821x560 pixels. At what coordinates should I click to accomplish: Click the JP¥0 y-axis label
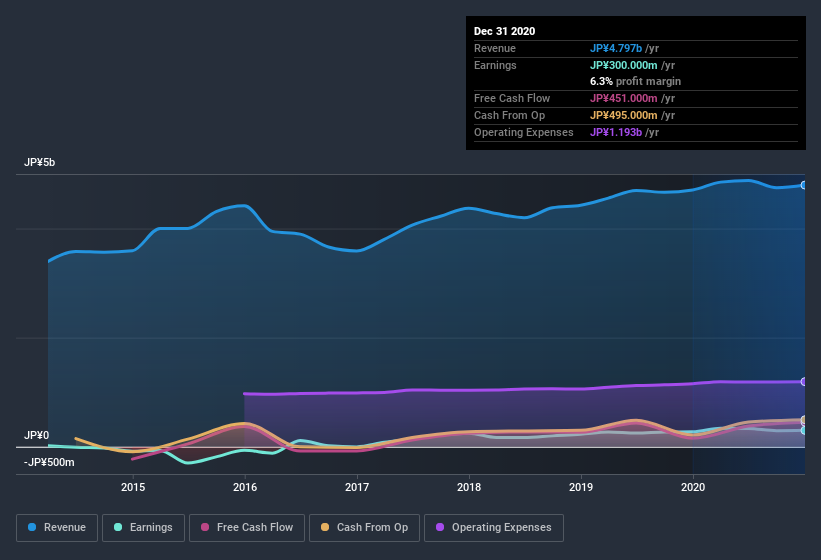point(37,435)
